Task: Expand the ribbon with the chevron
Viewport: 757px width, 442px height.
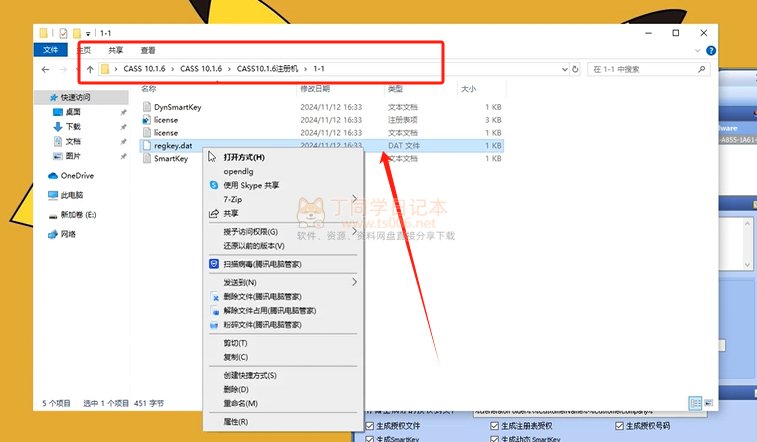Action: [x=697, y=50]
